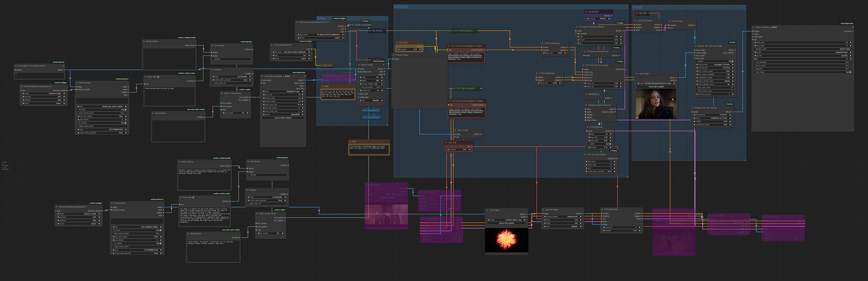Open help on Load Video (Upload) node
This screenshot has height=281, width=868.
pyautogui.click(x=305, y=76)
